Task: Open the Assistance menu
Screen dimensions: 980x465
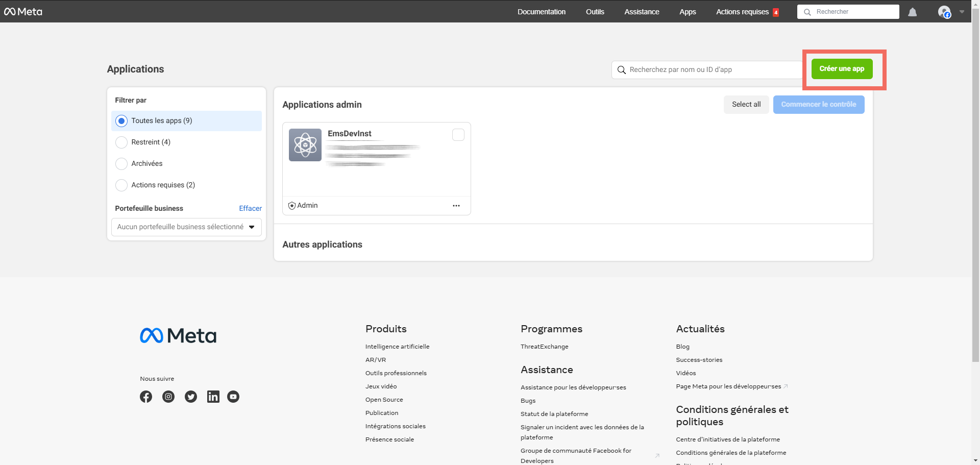Action: [x=642, y=12]
